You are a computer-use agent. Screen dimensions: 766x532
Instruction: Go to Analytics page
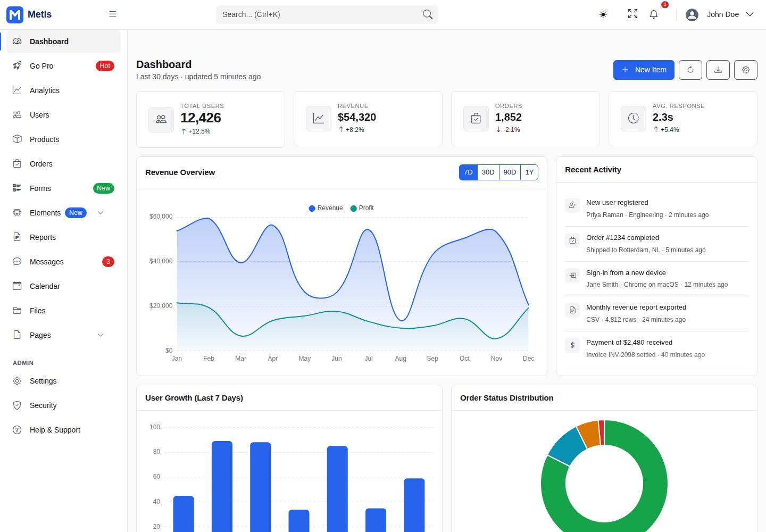pyautogui.click(x=64, y=90)
